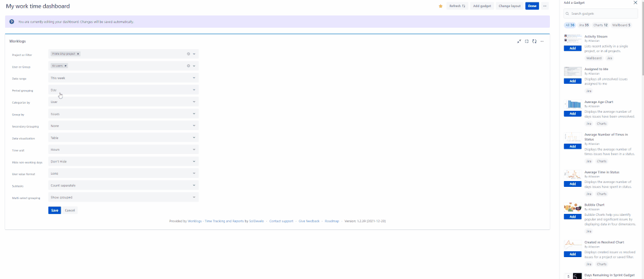Add the Average Number of Times in Status gadget

click(x=572, y=146)
